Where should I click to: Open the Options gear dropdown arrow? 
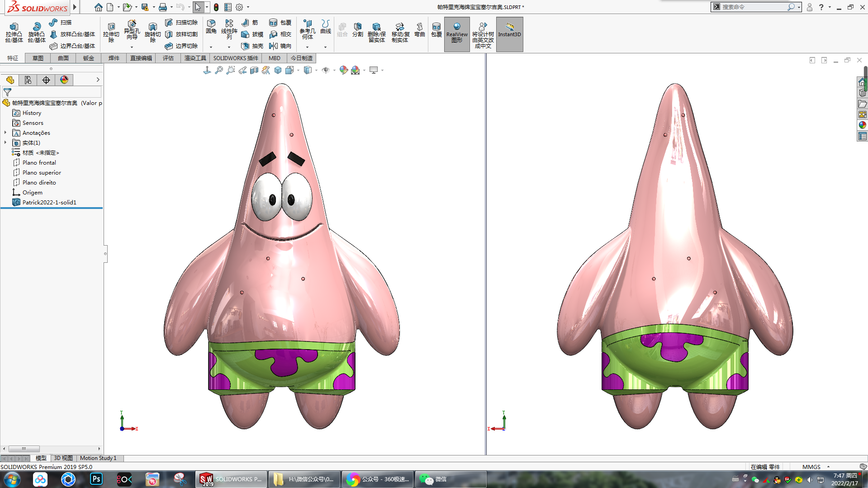(248, 7)
